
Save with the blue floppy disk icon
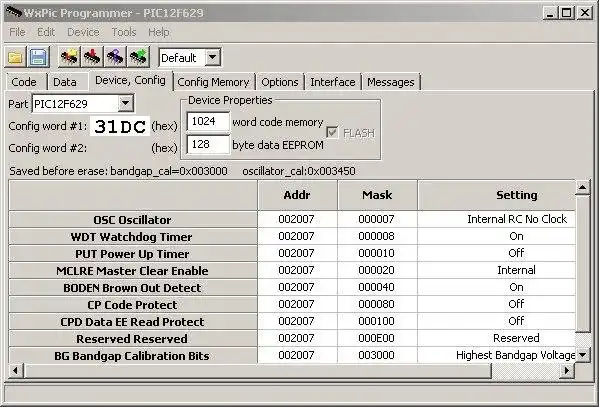39,57
